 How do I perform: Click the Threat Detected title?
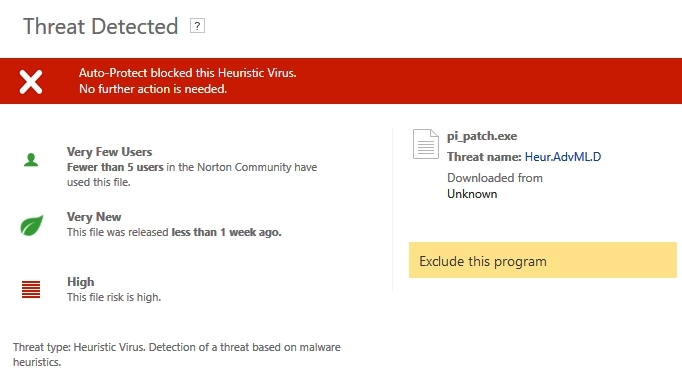tap(100, 27)
